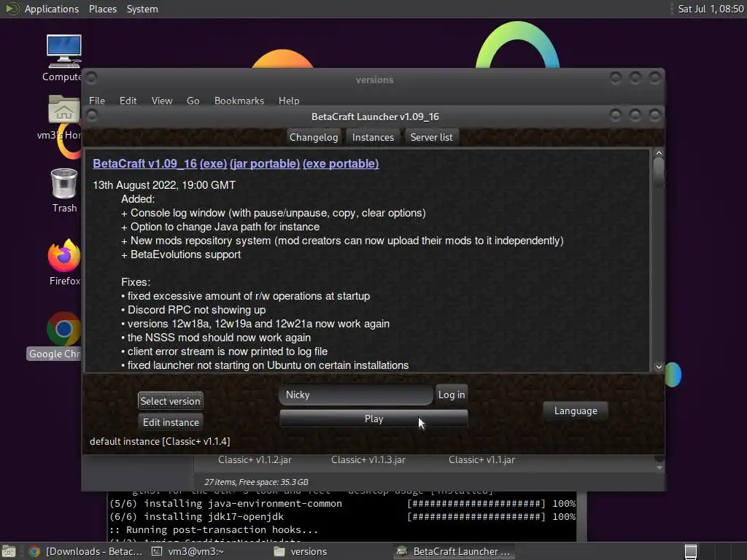747x560 pixels.
Task: Switch to the Server list tab
Action: pos(431,137)
